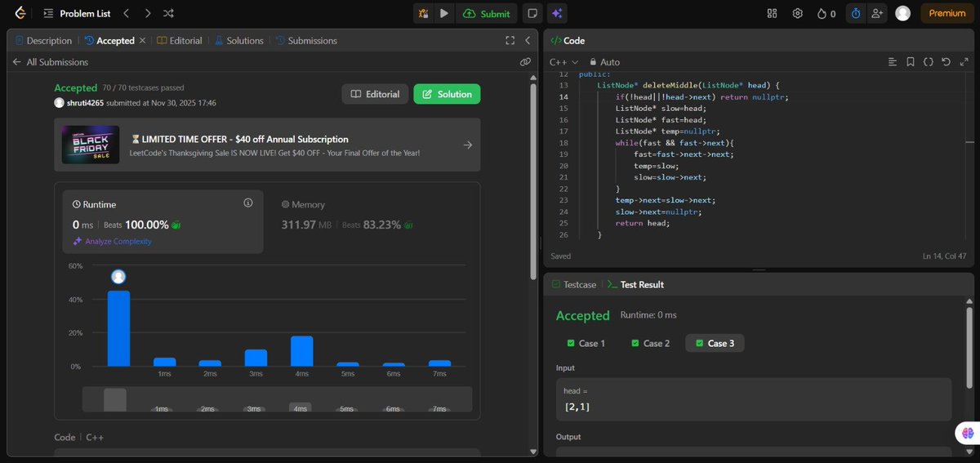The image size is (980, 463).
Task: Open the profile avatar menu
Action: pos(902,13)
